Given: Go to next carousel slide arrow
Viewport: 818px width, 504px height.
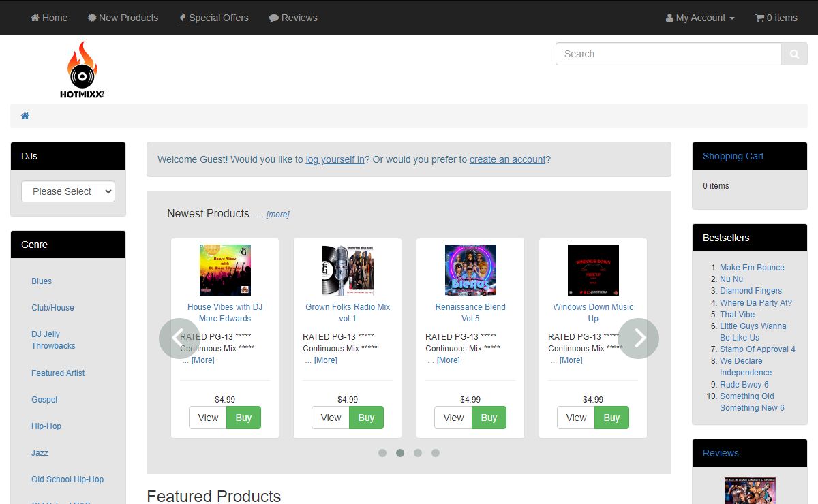Looking at the screenshot, I should click(638, 338).
